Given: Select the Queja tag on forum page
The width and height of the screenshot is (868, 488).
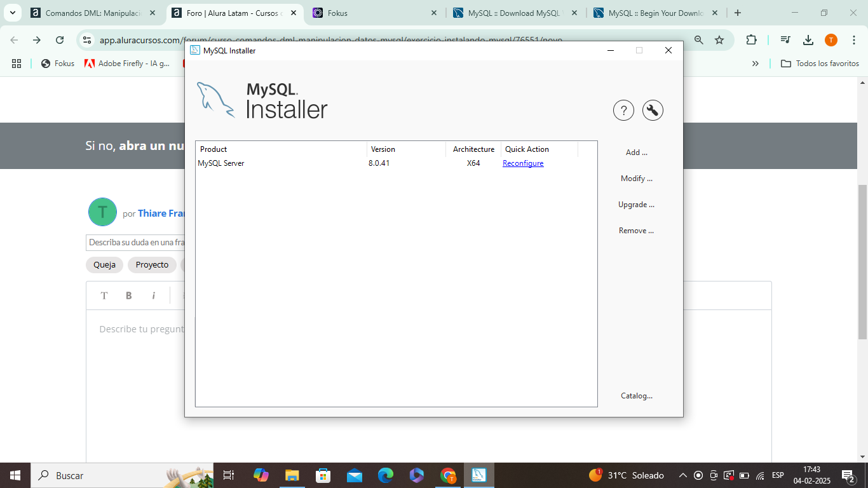Looking at the screenshot, I should (x=104, y=265).
